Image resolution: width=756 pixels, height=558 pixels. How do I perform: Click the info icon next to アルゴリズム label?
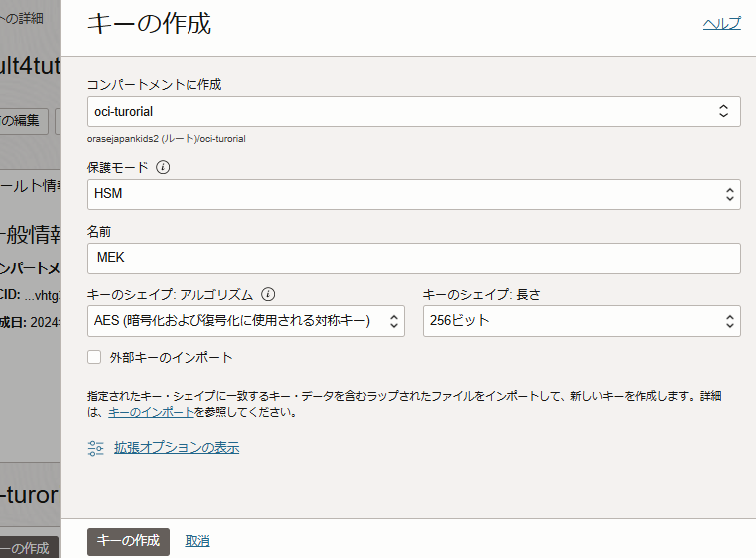pyautogui.click(x=268, y=295)
